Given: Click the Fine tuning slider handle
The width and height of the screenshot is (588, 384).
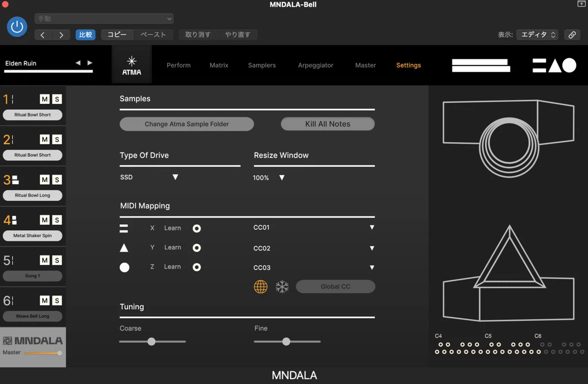Looking at the screenshot, I should click(286, 341).
